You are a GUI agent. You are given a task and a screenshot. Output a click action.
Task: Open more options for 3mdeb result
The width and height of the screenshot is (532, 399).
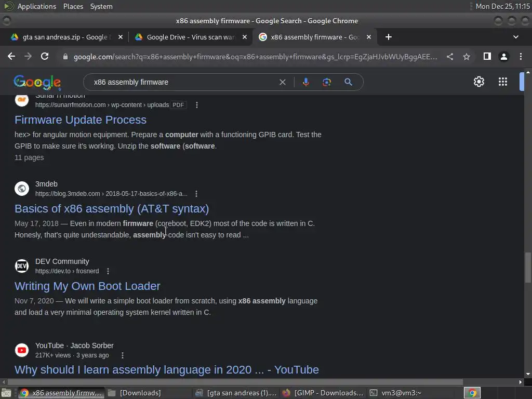point(196,194)
